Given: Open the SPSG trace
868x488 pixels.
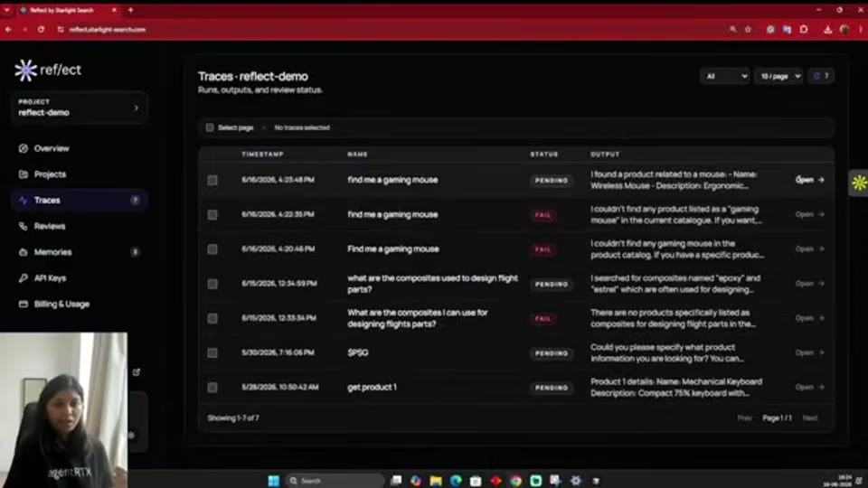Looking at the screenshot, I should [810, 353].
